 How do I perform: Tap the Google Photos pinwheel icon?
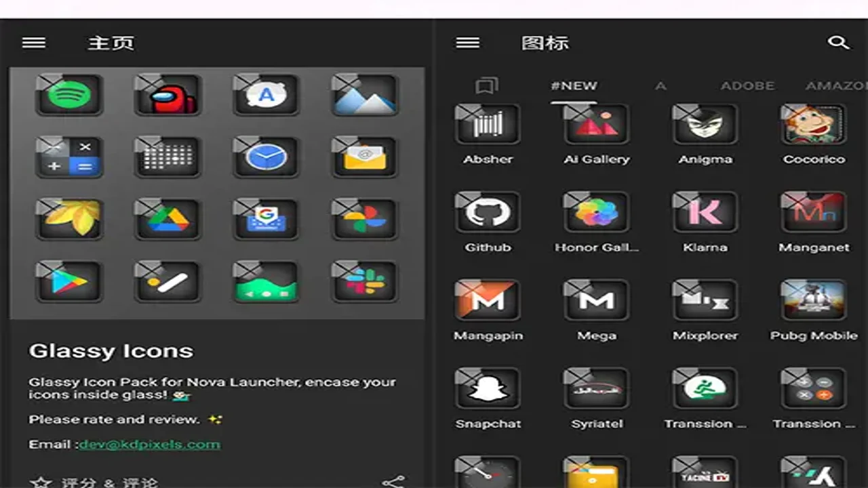pyautogui.click(x=365, y=219)
